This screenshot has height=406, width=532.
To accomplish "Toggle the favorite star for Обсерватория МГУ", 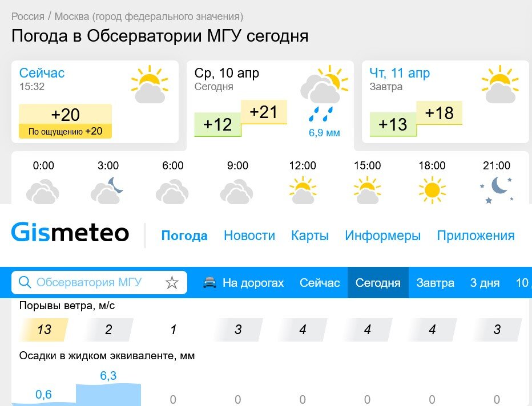I will 170,282.
